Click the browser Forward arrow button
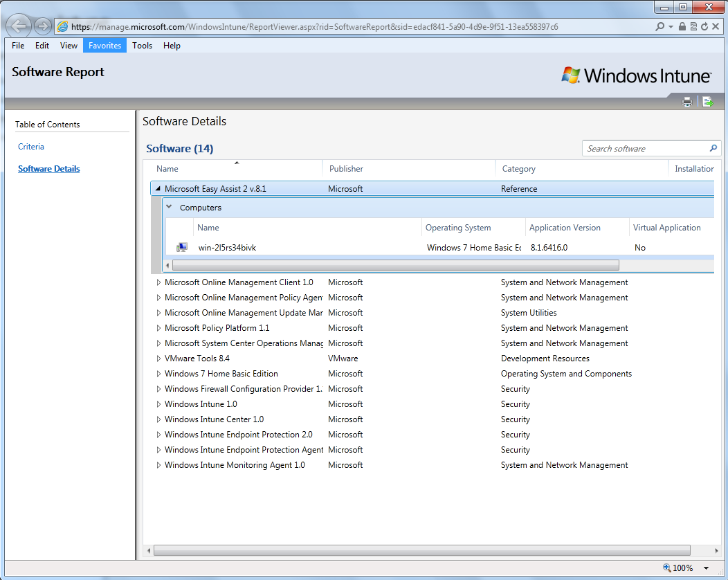The height and width of the screenshot is (580, 728). [43, 26]
